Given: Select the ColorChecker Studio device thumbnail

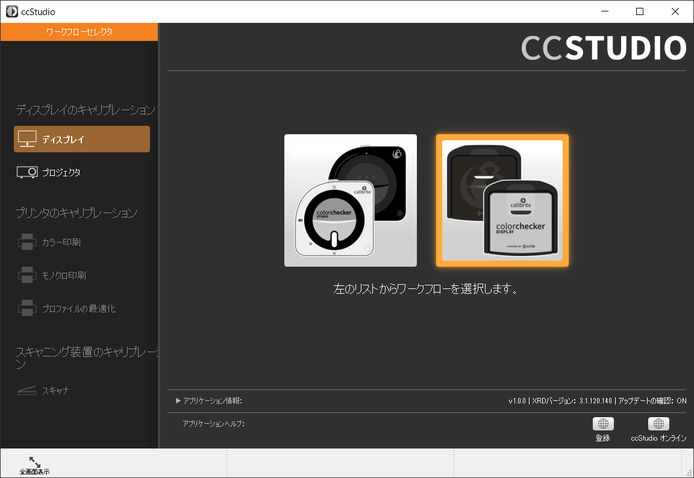Looking at the screenshot, I should point(351,200).
